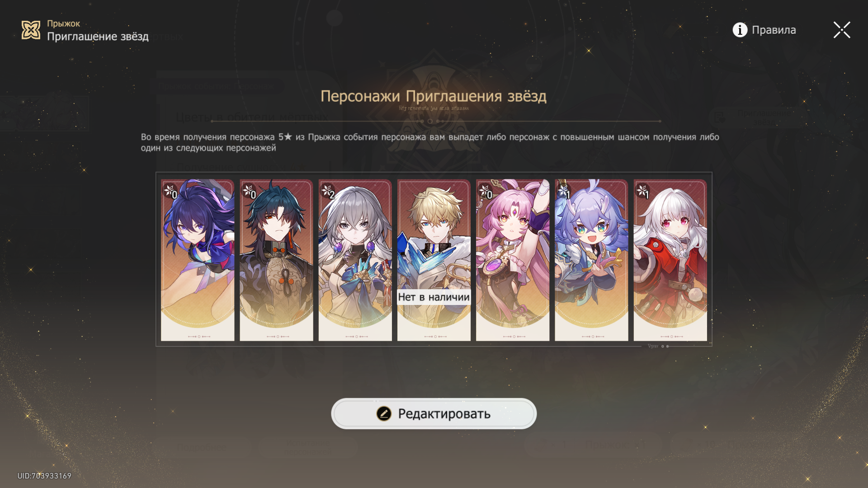Click eidolon badge on white-haired red-coat card
This screenshot has width=868, height=488.
point(643,192)
